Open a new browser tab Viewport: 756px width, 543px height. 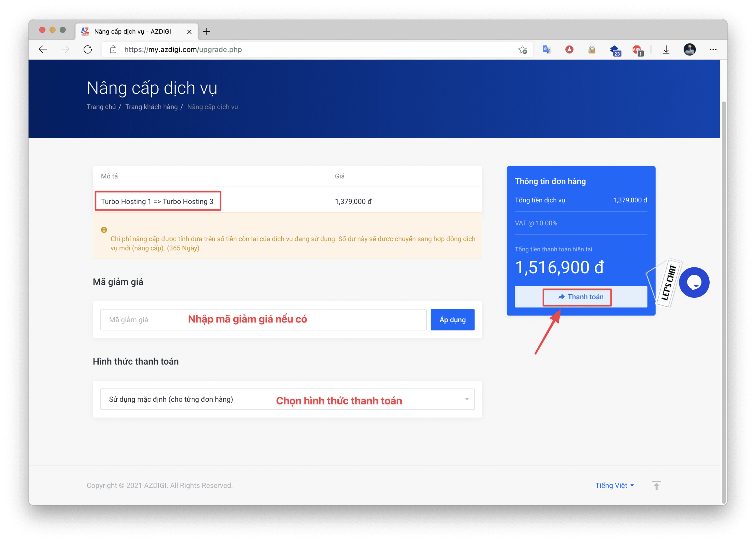[207, 32]
